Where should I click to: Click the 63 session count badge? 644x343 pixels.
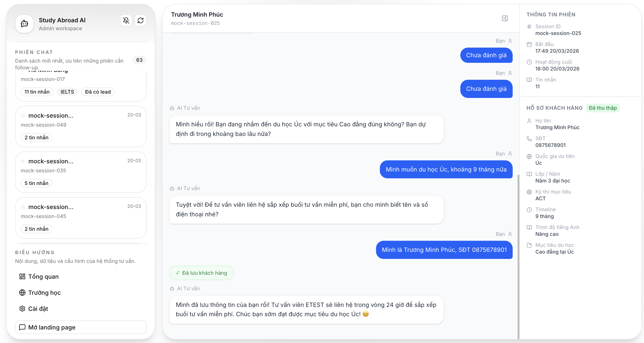139,60
